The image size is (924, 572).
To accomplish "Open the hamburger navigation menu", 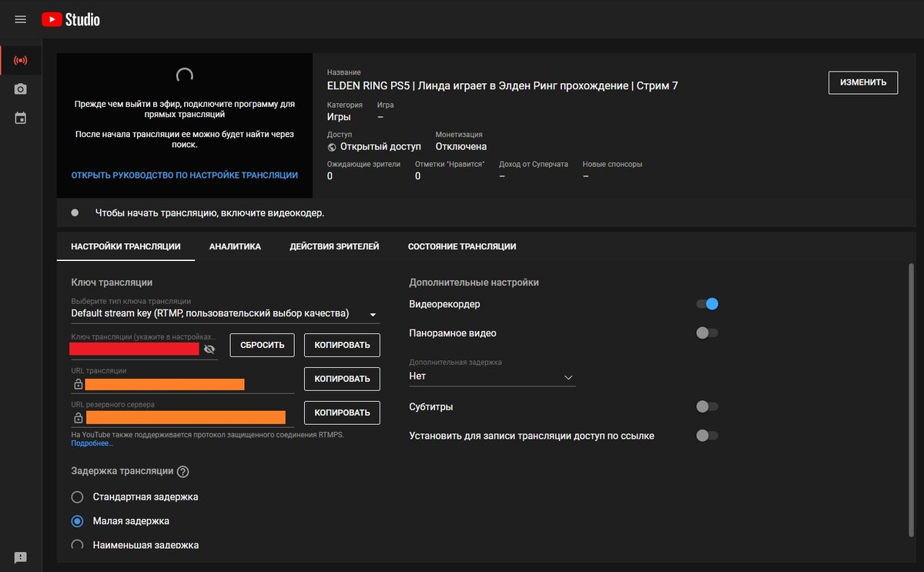I will [x=21, y=19].
